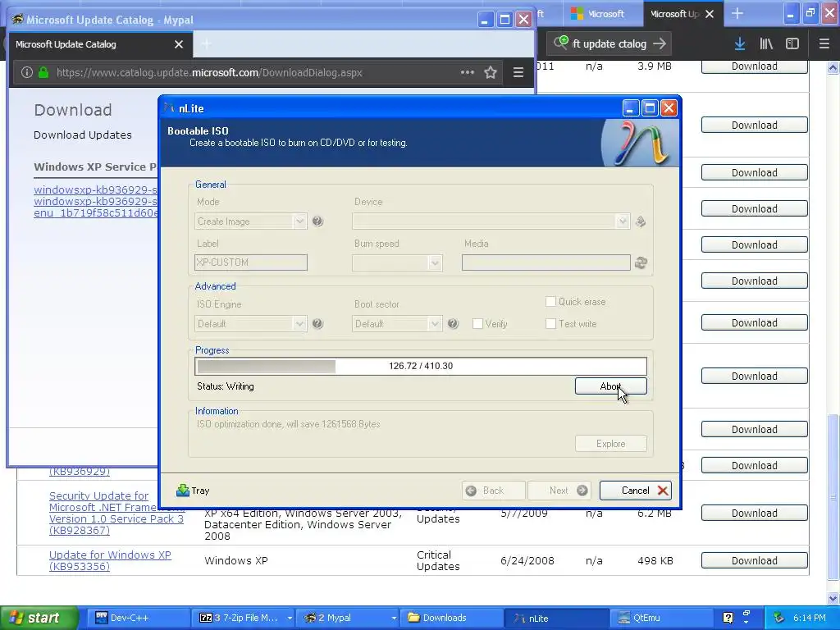
Task: Toggle the Quick erase checkbox
Action: (x=550, y=302)
